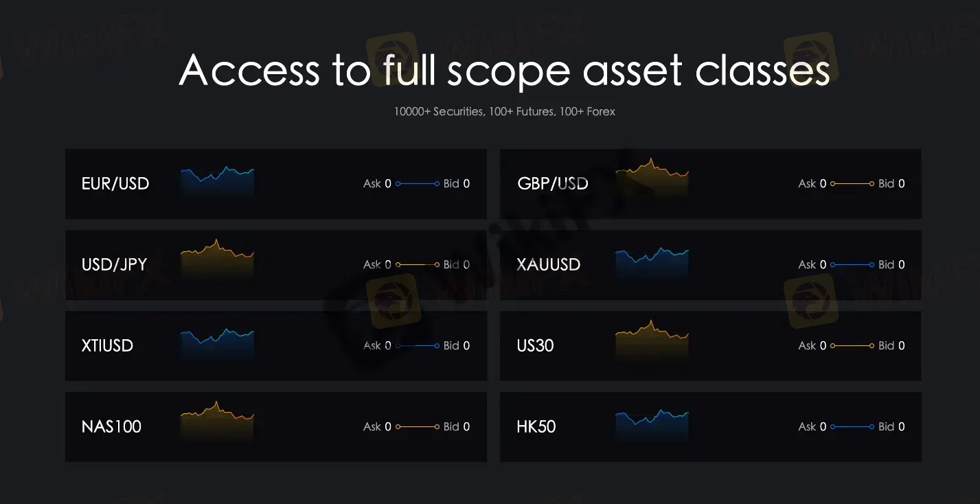980x504 pixels.
Task: Select the NAS100 mini price chart
Action: pyautogui.click(x=217, y=423)
